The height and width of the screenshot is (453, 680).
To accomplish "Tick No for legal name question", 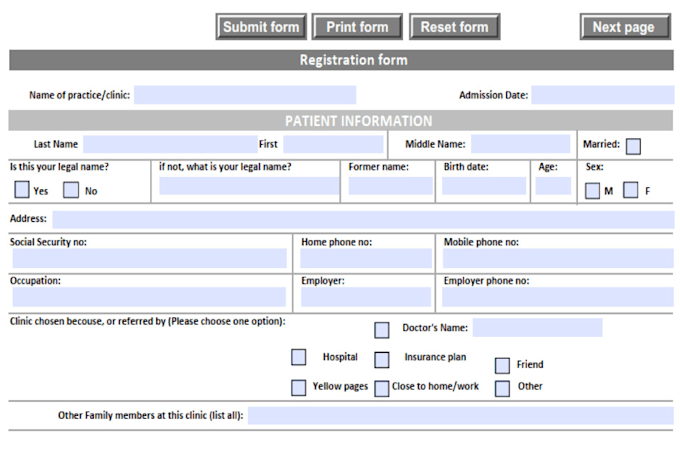I will coord(71,189).
